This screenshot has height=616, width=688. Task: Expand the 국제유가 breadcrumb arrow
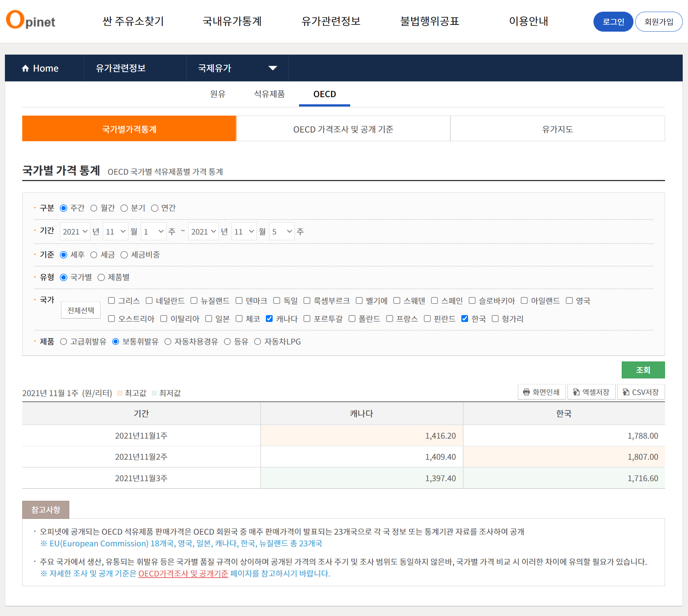click(x=273, y=68)
